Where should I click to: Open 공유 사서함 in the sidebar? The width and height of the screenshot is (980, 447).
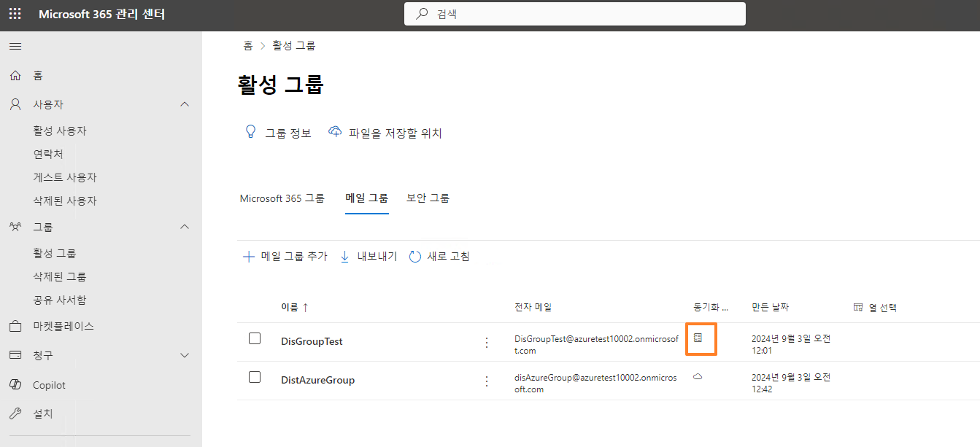[x=60, y=300]
